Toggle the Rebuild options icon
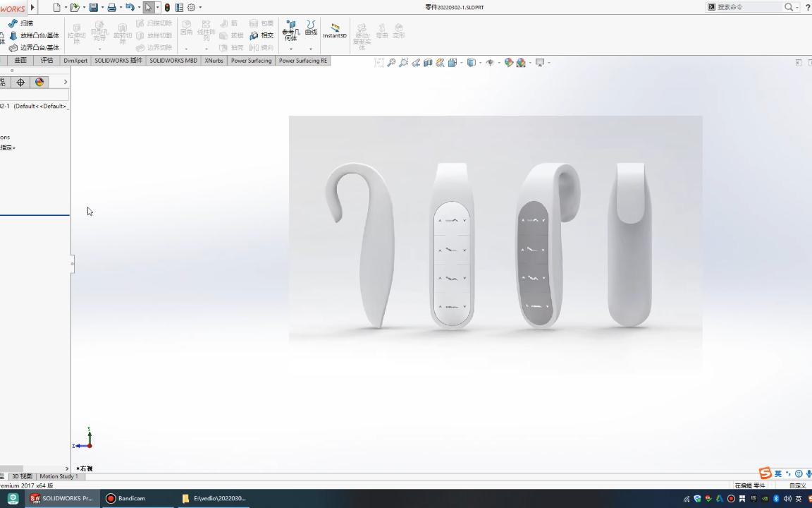 tap(178, 7)
